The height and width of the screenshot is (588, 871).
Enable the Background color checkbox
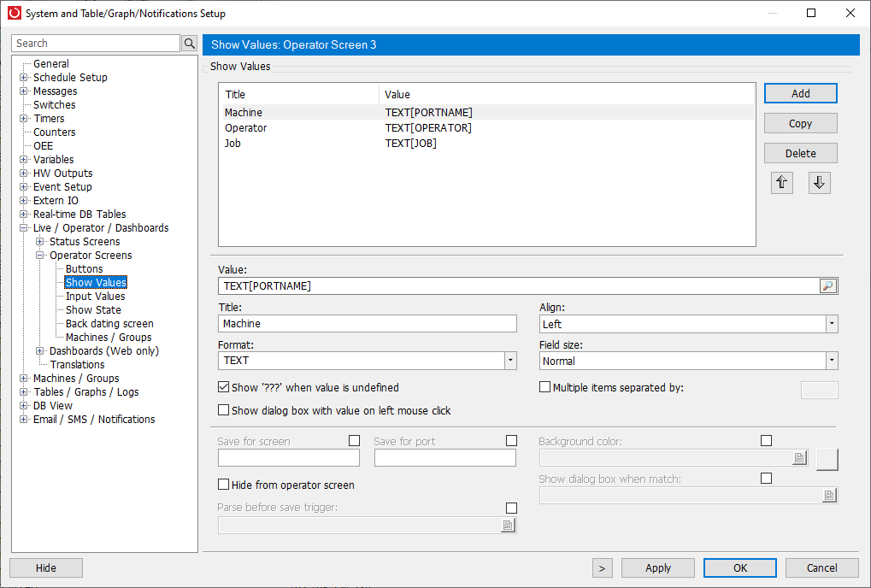766,441
